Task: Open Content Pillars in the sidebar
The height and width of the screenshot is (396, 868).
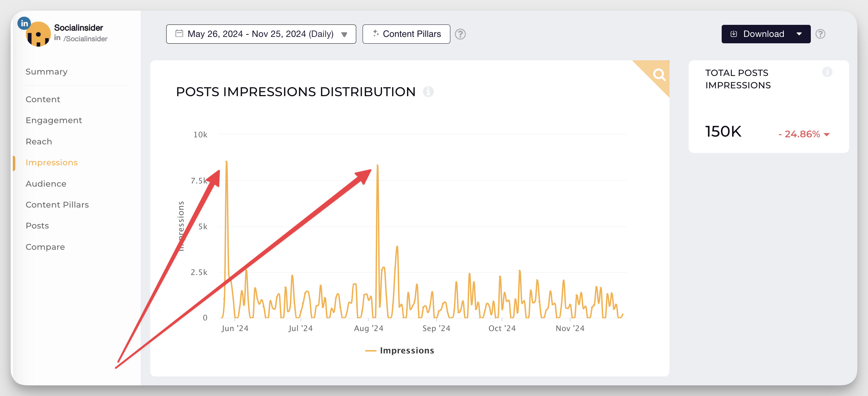Action: coord(57,205)
